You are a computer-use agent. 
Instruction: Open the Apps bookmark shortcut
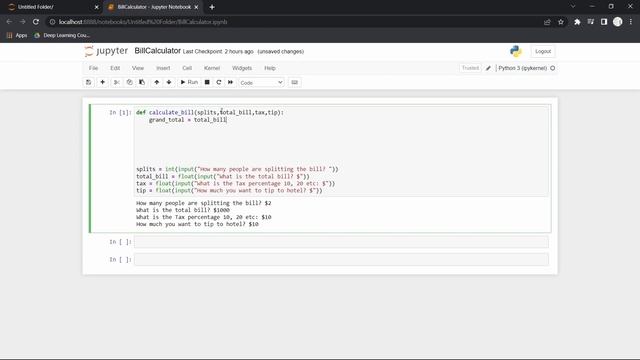coord(17,36)
